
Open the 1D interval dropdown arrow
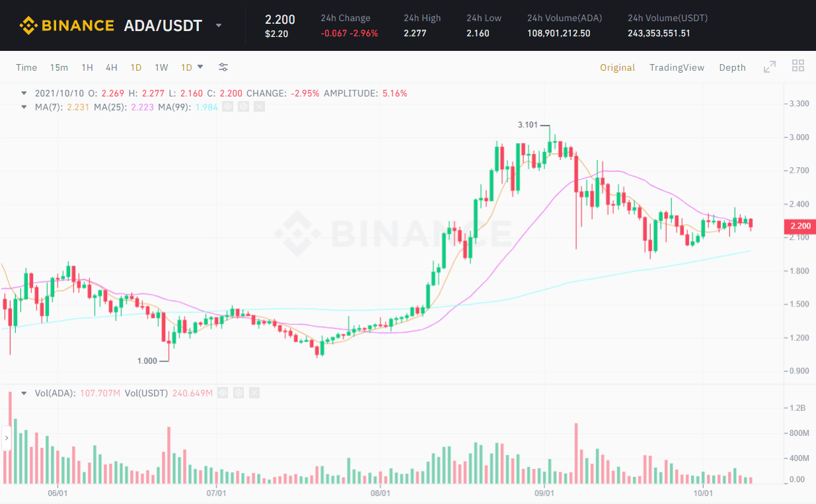point(200,67)
